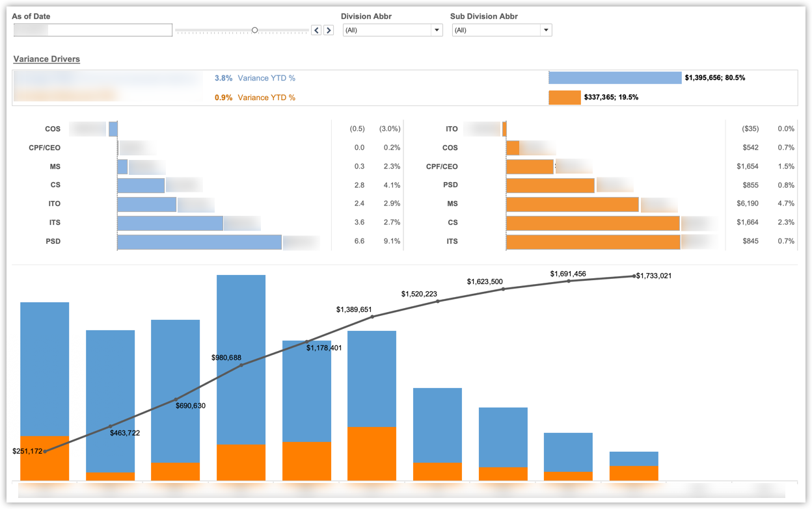Click the previous date arrow button
812x509 pixels.
(316, 30)
